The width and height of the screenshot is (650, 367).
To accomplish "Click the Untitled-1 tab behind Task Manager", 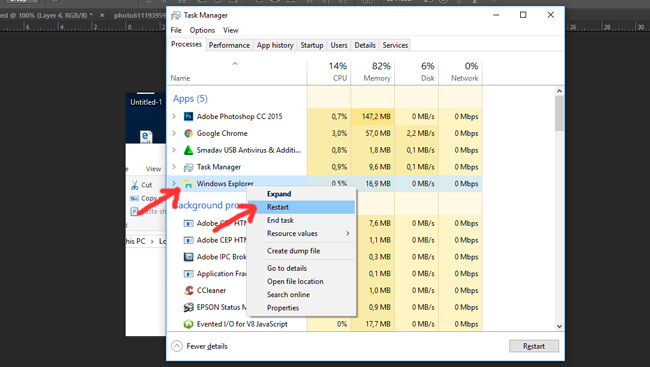I will pos(146,102).
